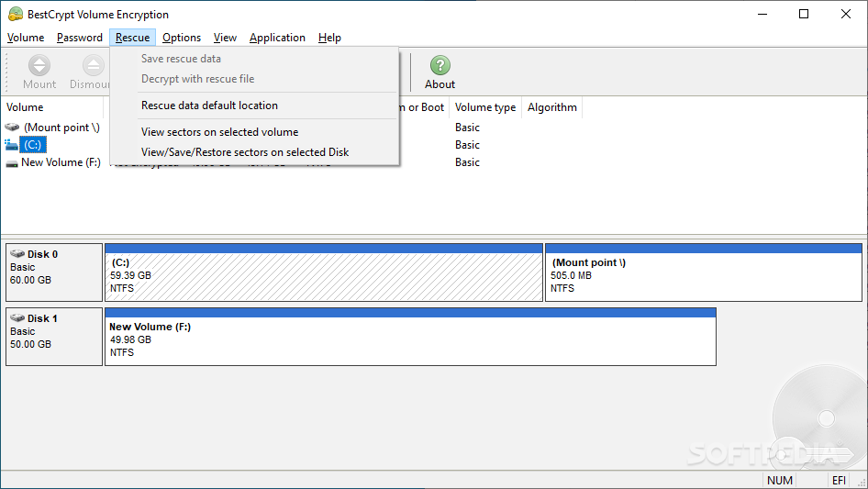The width and height of the screenshot is (868, 489).
Task: Open the Help menu
Action: (329, 38)
